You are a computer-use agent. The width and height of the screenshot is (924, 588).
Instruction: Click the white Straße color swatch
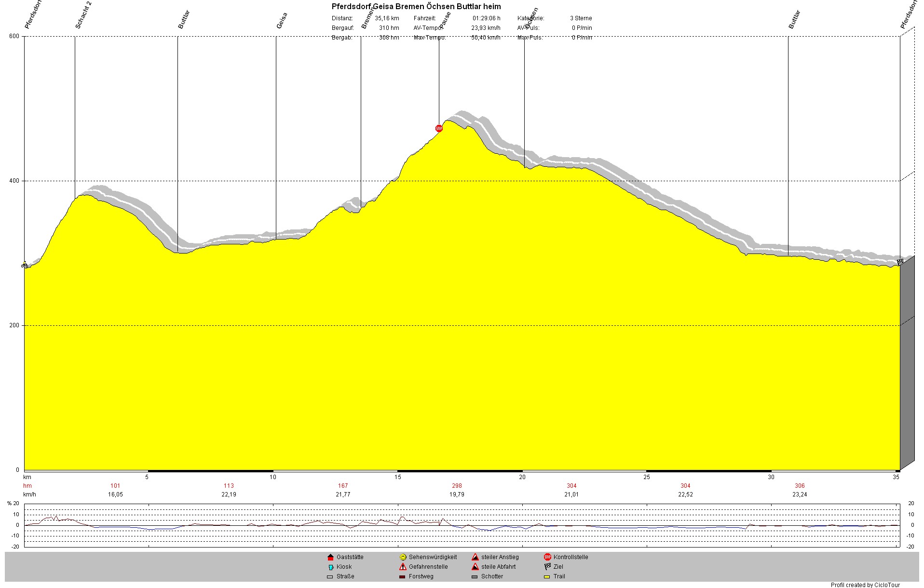pos(330,576)
